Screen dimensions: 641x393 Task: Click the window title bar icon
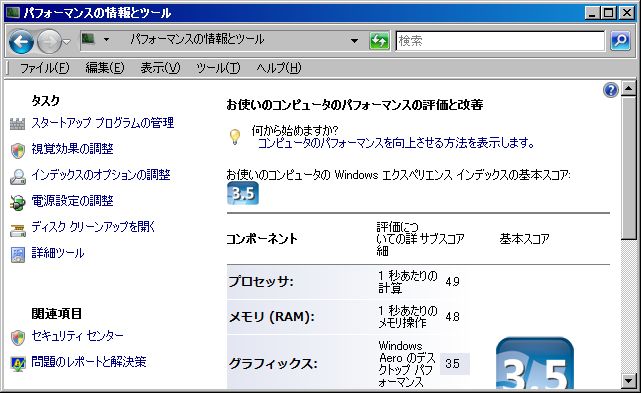click(x=13, y=13)
